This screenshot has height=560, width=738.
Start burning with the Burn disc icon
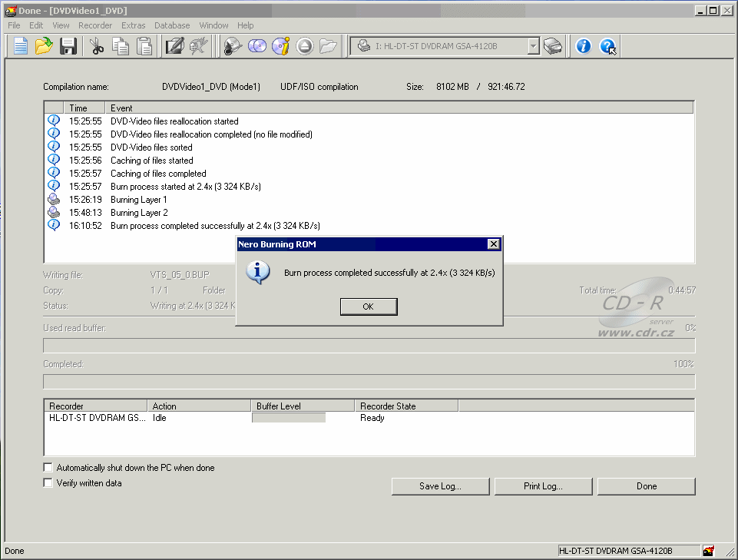pos(233,46)
